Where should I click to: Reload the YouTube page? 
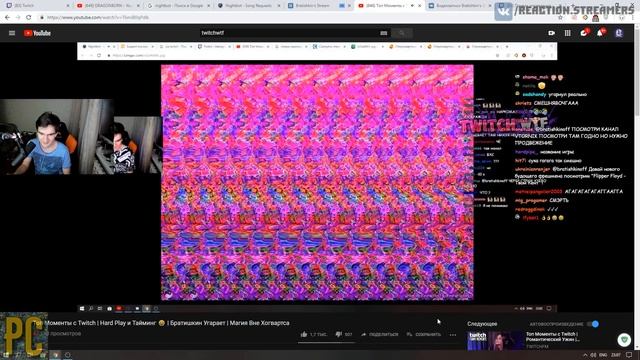tap(29, 18)
